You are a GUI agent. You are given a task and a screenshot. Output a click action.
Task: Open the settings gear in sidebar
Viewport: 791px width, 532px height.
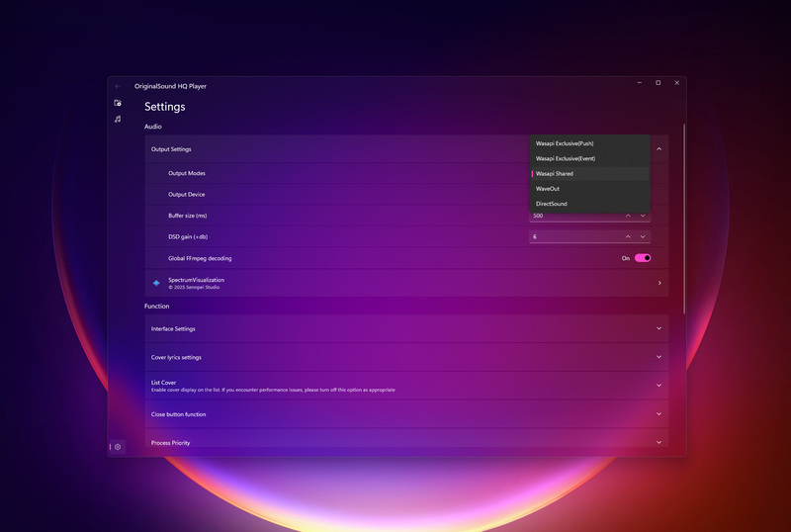click(x=118, y=447)
